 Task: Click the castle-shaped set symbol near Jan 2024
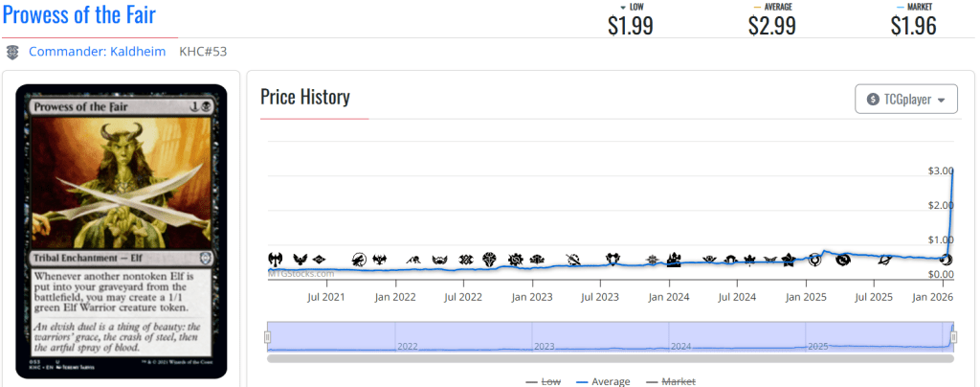tap(673, 260)
